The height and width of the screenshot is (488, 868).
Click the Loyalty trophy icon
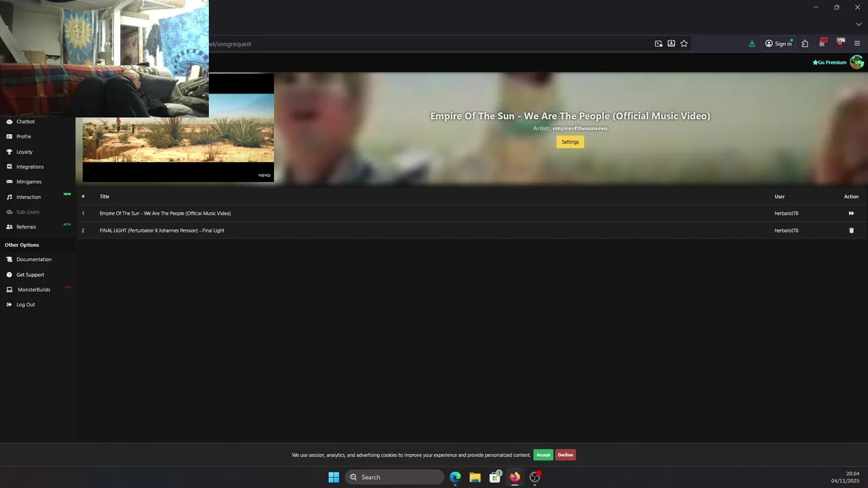coord(9,152)
